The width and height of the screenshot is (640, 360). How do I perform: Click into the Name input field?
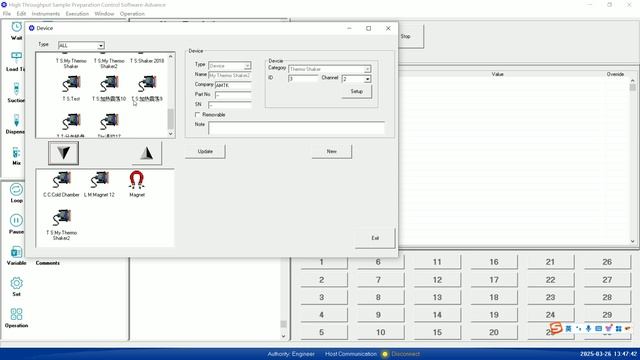[x=230, y=76]
